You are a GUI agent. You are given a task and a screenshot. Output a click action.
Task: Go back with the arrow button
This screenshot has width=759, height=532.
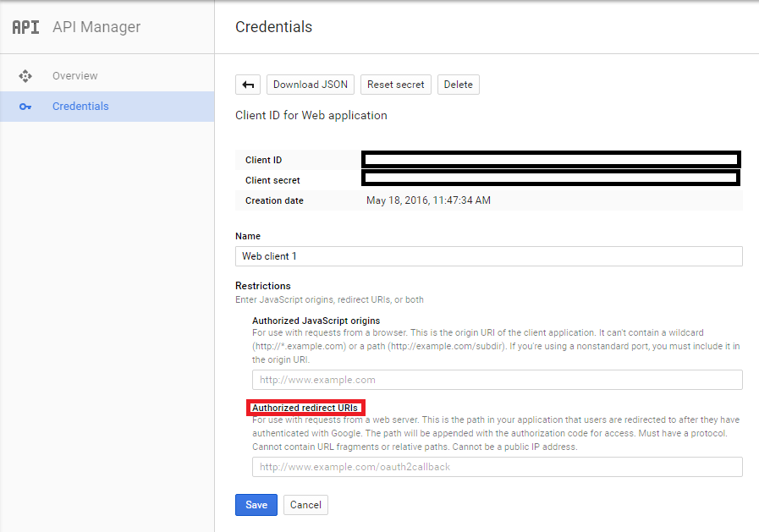click(248, 85)
